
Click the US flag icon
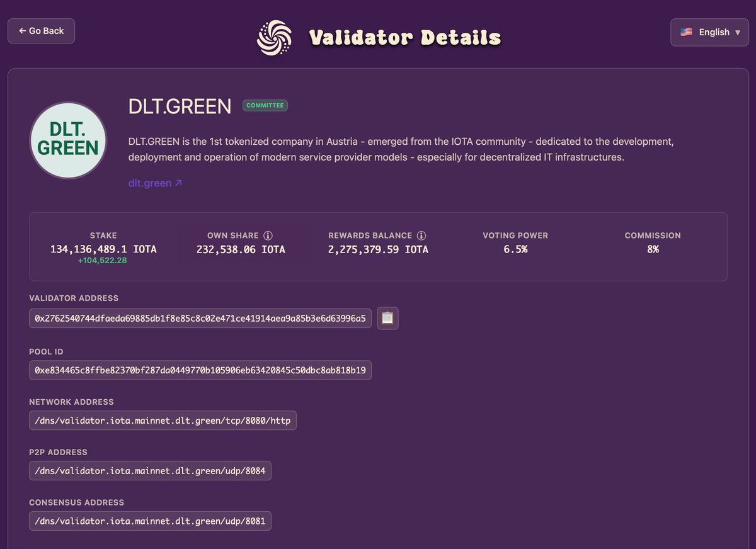point(686,32)
